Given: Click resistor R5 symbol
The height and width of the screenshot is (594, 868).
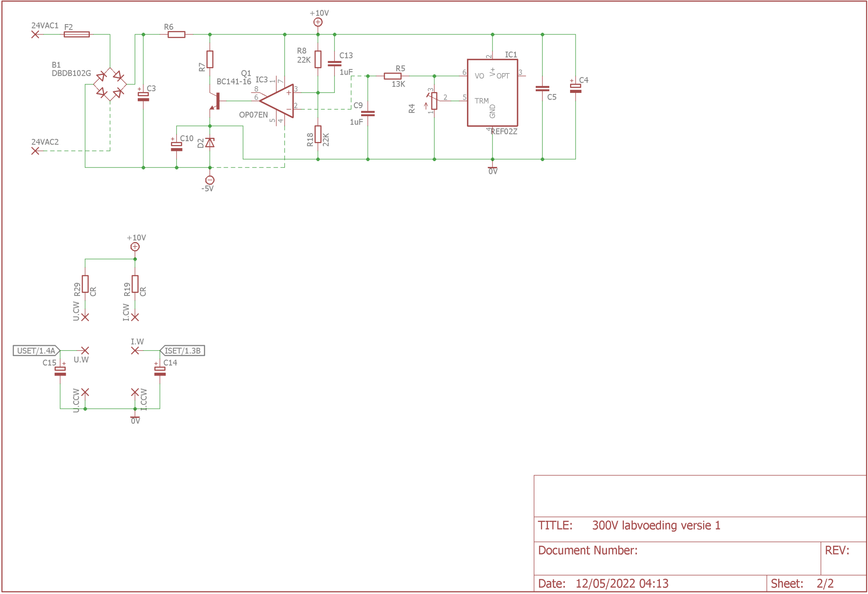Looking at the screenshot, I should (x=392, y=76).
